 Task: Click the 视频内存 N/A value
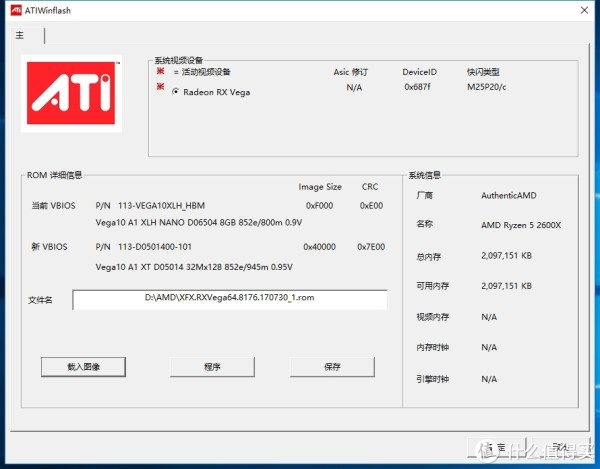489,317
